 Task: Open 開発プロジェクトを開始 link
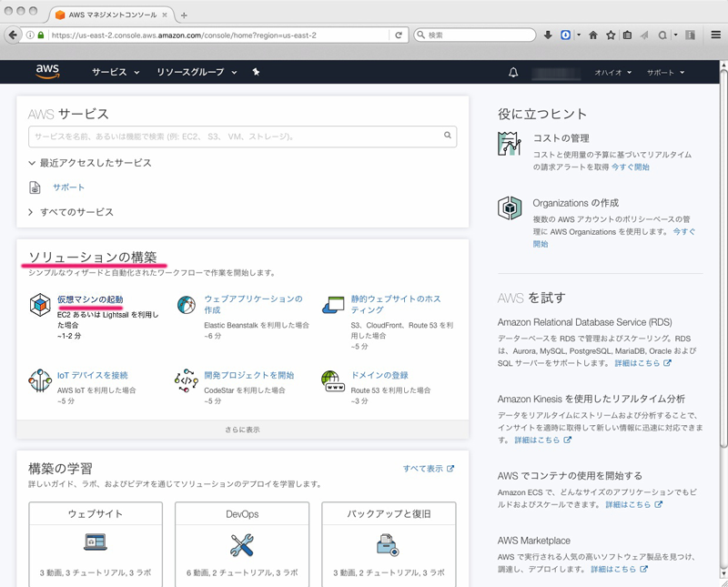pos(248,375)
